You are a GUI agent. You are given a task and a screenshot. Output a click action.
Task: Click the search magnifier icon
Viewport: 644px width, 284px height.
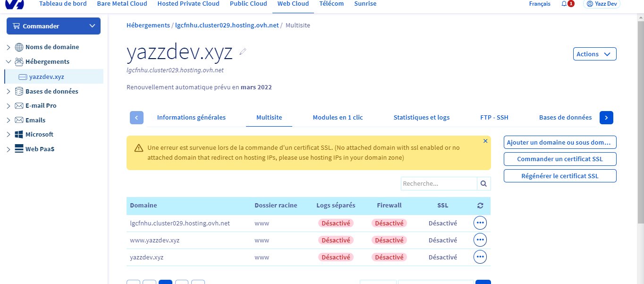(483, 184)
